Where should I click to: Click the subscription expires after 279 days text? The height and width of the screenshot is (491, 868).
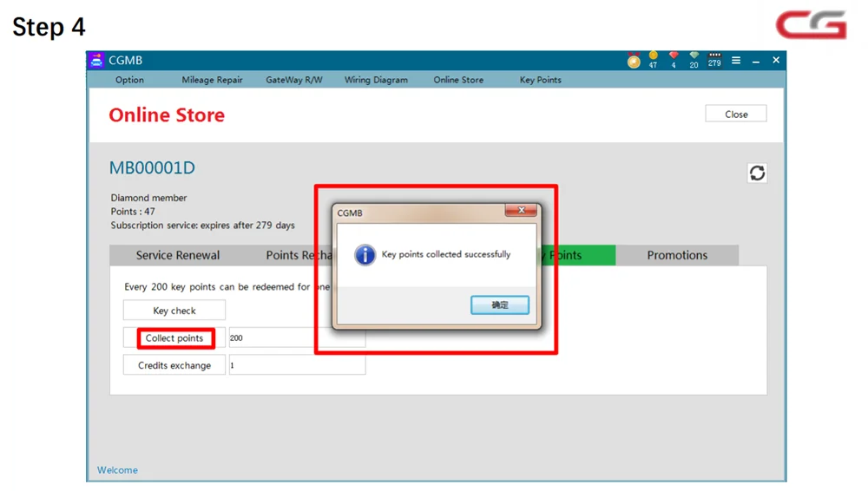click(x=202, y=226)
